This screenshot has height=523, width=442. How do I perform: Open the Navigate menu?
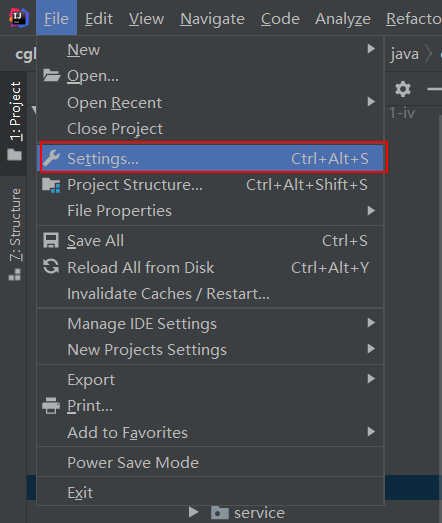tap(212, 19)
